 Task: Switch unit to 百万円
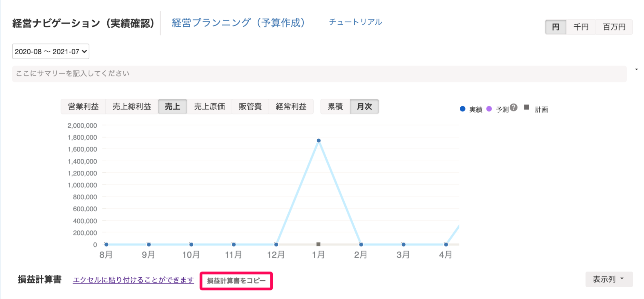click(x=614, y=27)
